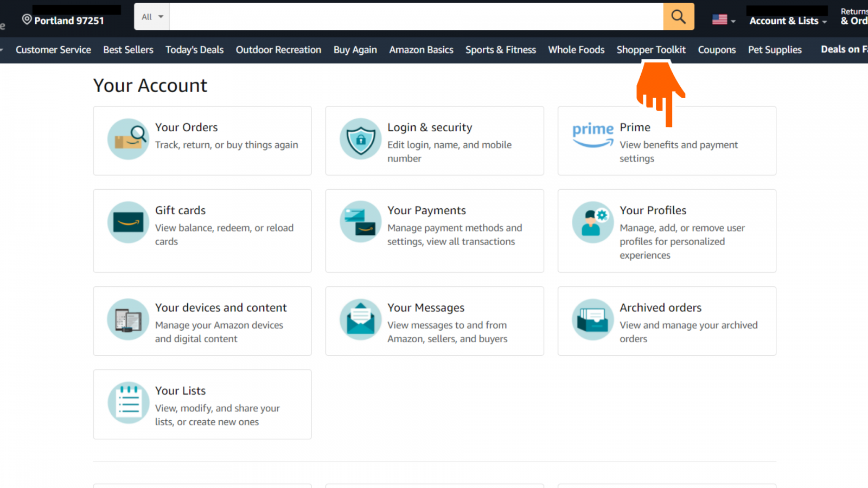Click the Your Messages envelope icon
This screenshot has height=488, width=868.
click(x=360, y=319)
